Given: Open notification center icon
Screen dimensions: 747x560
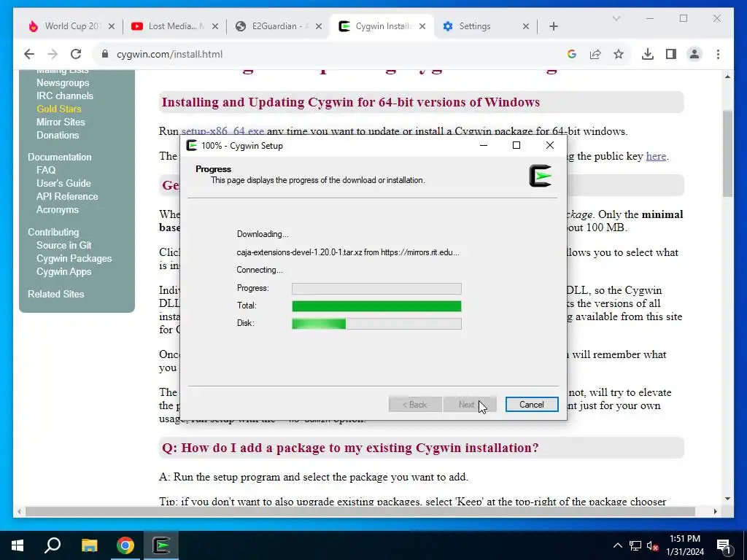Looking at the screenshot, I should coord(724,545).
